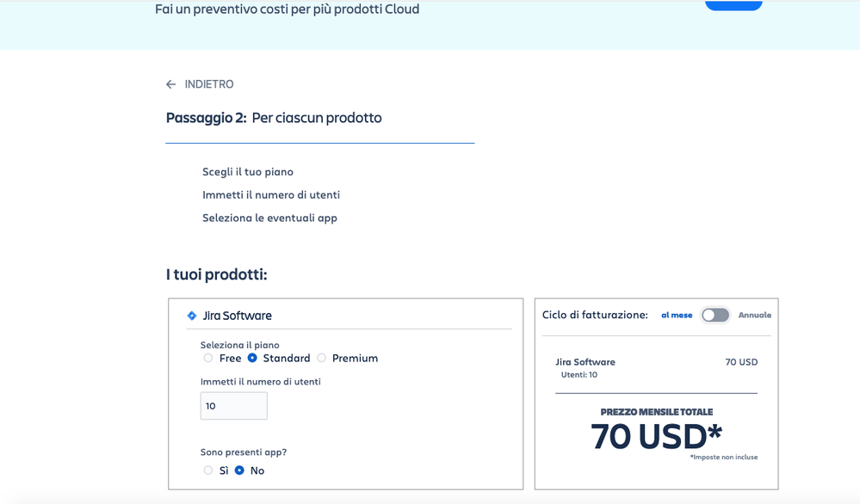860x504 pixels.
Task: Choose the Premium plan radio button
Action: tap(321, 359)
